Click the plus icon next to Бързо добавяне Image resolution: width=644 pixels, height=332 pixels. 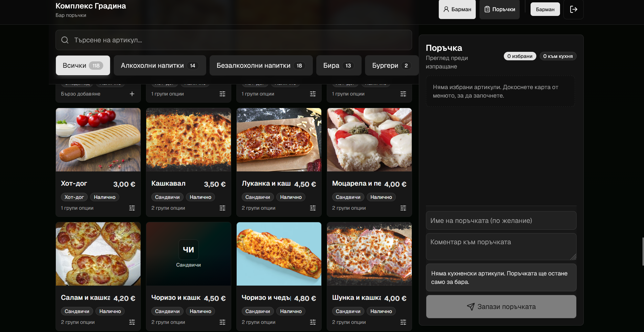132,94
